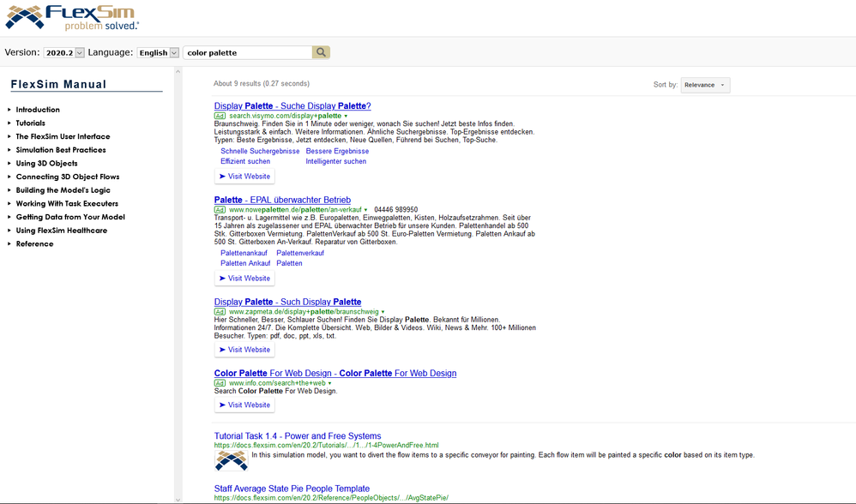Expand the Using 3D Objects arrow
Image resolution: width=856 pixels, height=504 pixels.
click(9, 163)
